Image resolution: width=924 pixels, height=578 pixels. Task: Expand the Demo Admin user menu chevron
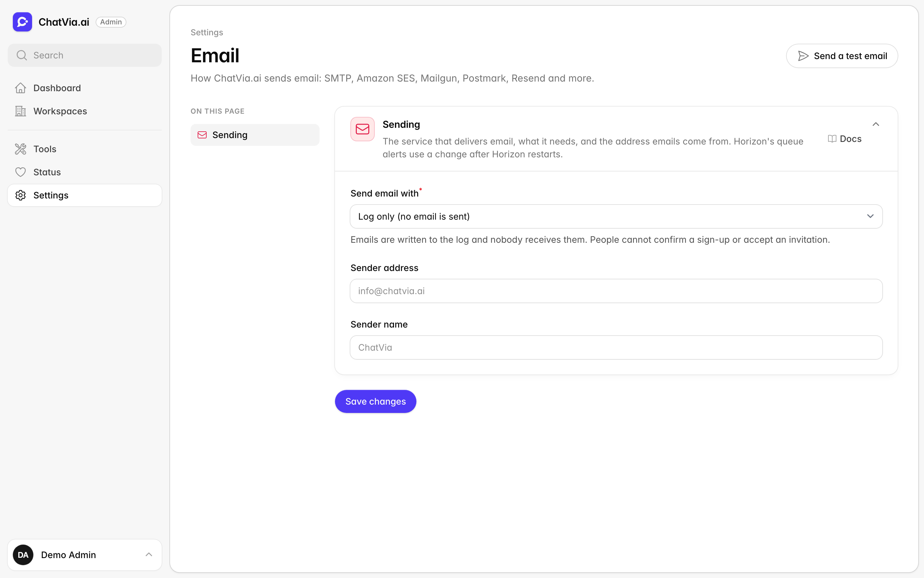pos(149,555)
